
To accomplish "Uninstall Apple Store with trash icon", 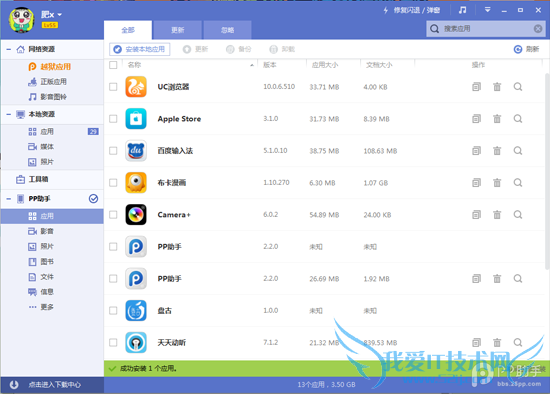I will tap(497, 119).
